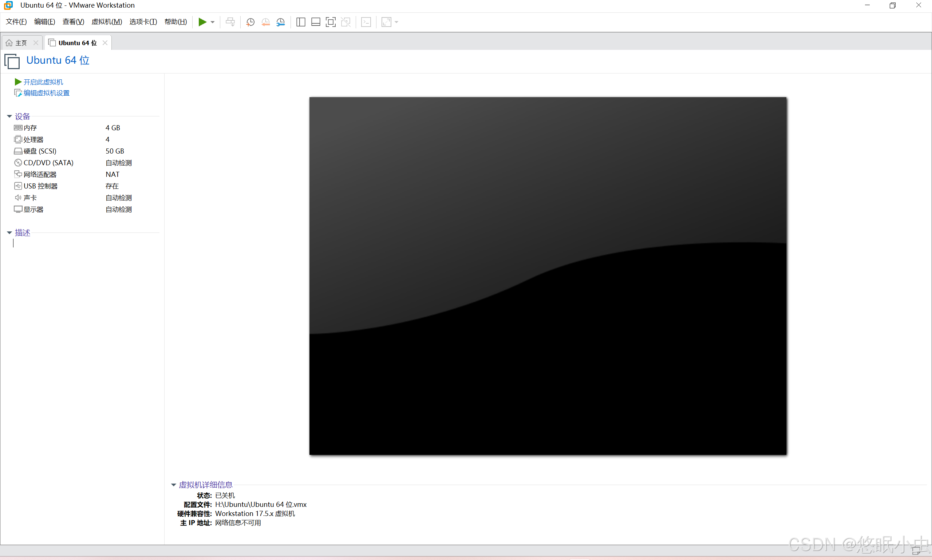Viewport: 932px width, 560px height.
Task: Click the USB controller icon
Action: click(x=18, y=186)
